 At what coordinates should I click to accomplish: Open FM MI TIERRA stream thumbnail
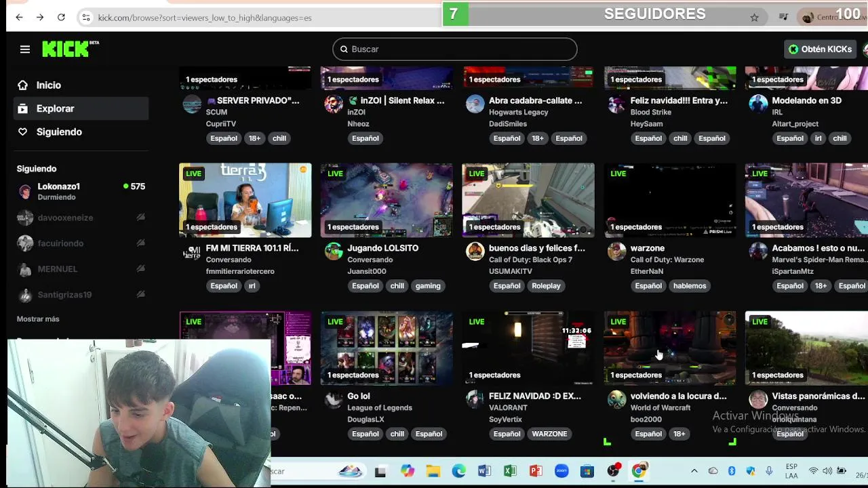click(245, 200)
